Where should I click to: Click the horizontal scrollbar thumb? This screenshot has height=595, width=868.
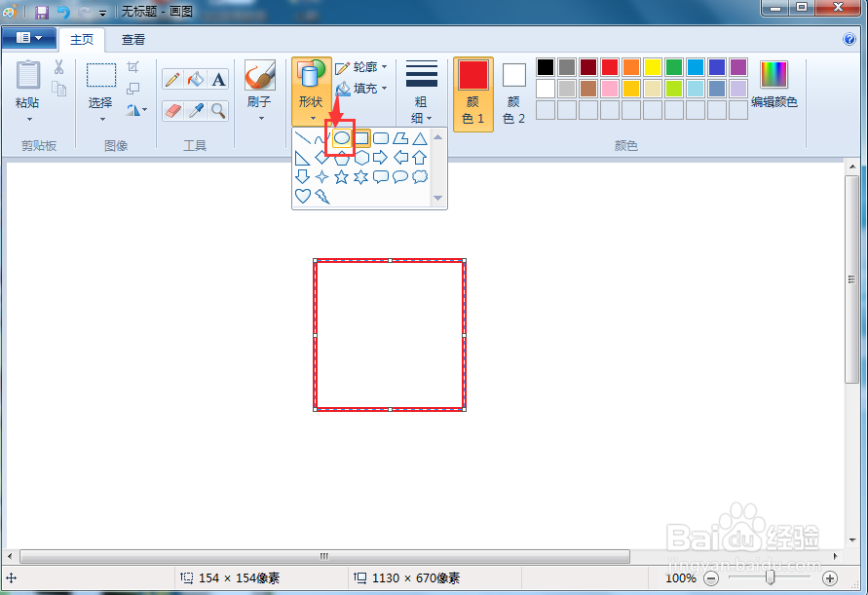point(324,556)
